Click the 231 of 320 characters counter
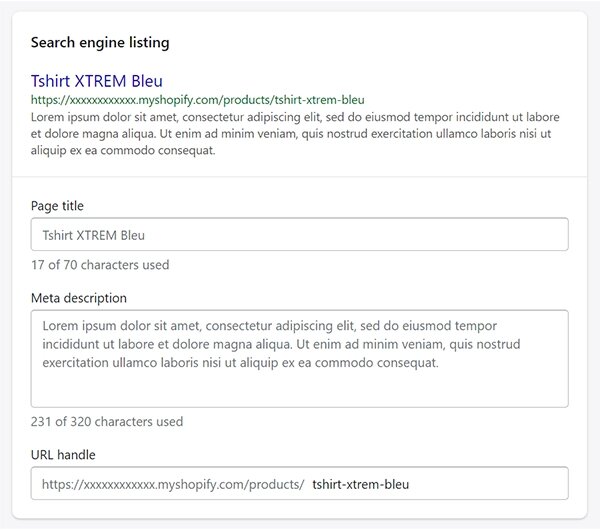The image size is (600, 530). tap(107, 421)
